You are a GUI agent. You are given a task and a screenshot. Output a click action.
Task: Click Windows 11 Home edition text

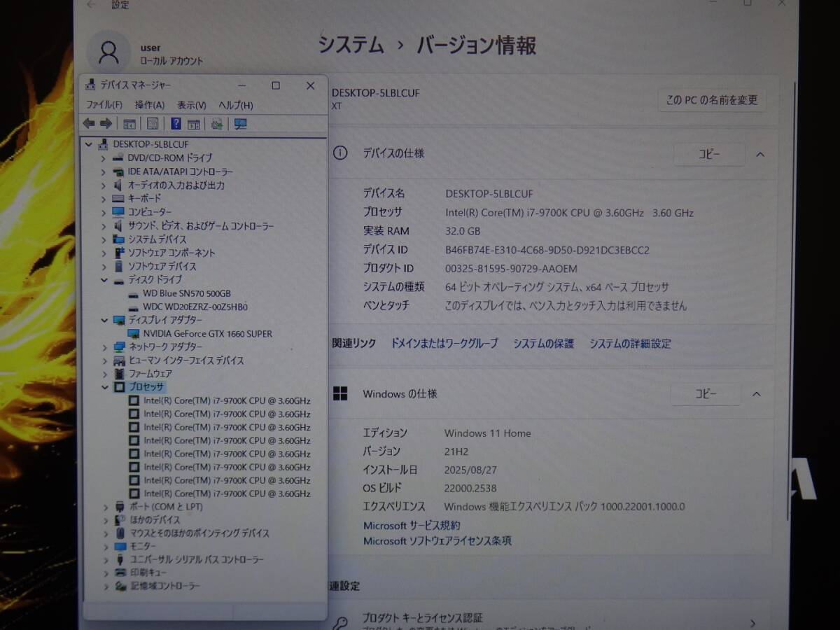pos(488,433)
